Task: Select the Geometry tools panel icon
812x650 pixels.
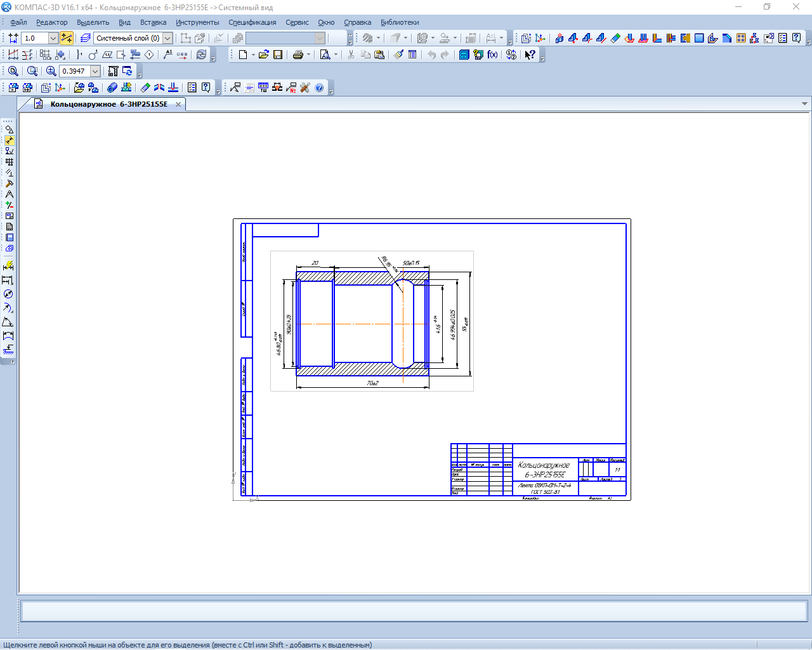Action: (x=9, y=129)
